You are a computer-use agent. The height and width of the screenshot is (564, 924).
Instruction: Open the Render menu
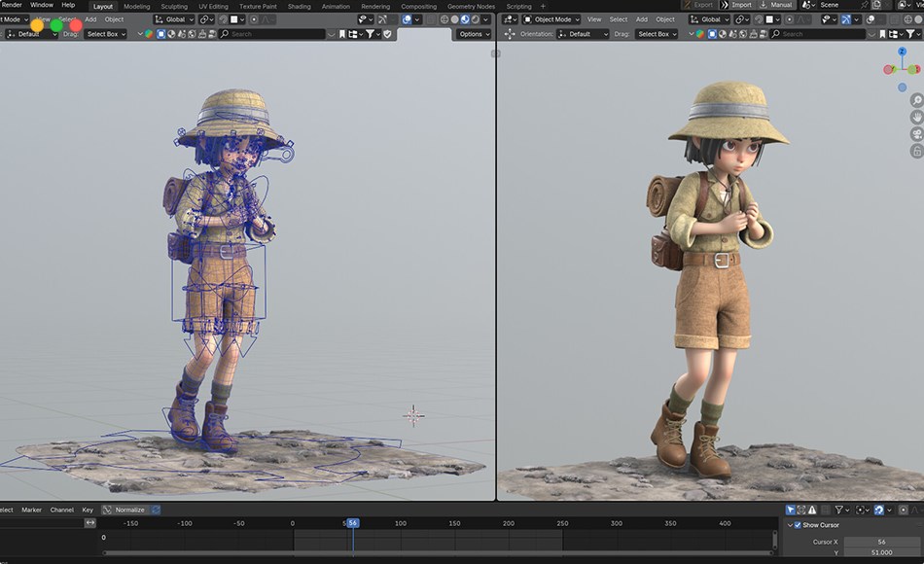click(x=11, y=5)
